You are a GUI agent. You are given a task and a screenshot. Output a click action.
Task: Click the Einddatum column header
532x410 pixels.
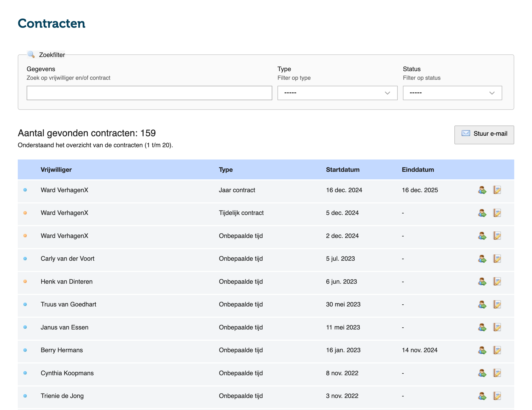click(418, 170)
